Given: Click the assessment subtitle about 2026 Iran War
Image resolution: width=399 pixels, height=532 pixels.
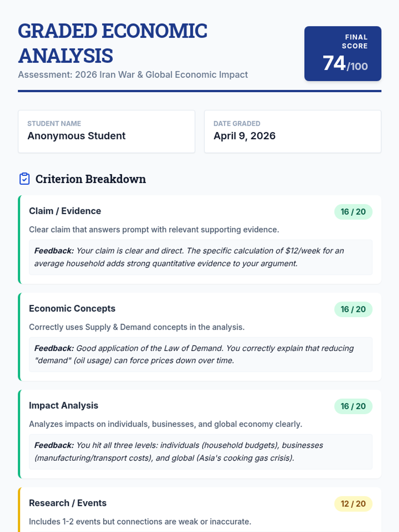Looking at the screenshot, I should click(x=133, y=75).
